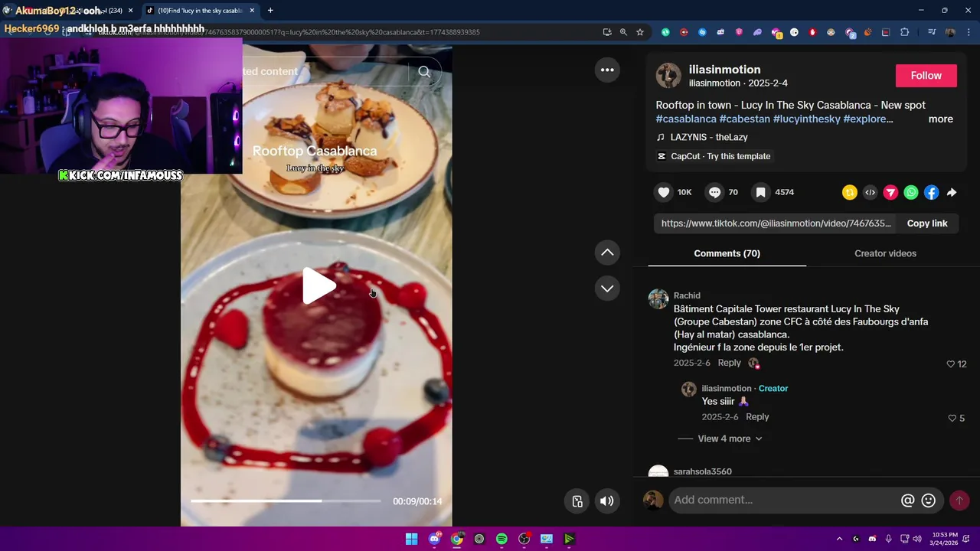Open the browser extensions puzzle icon
The image size is (980, 551).
click(904, 32)
